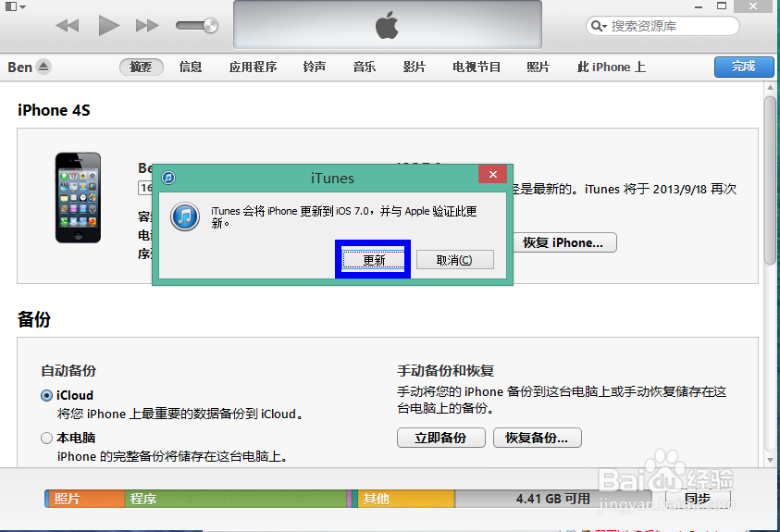Click the 立即备份 button
780x532 pixels.
[x=440, y=438]
